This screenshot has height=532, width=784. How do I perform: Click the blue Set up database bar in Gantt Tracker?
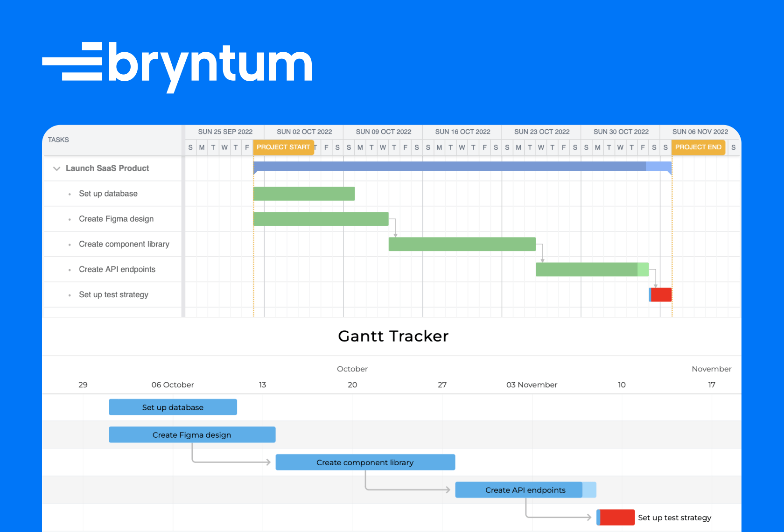(173, 407)
